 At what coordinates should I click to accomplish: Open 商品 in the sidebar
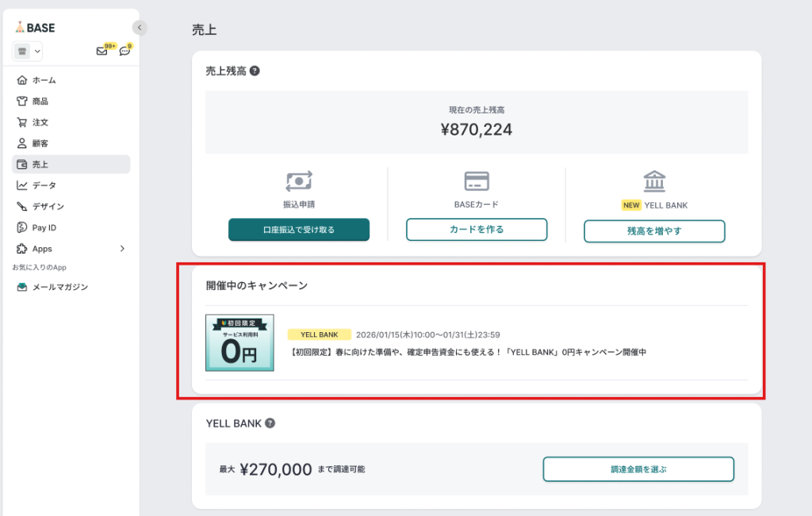[x=40, y=101]
